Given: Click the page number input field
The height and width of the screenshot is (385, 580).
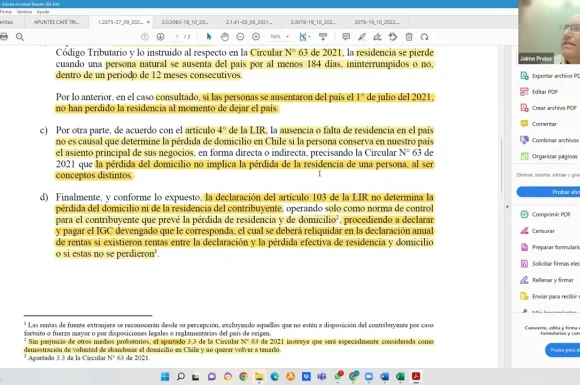Looking at the screenshot, I should [x=177, y=37].
